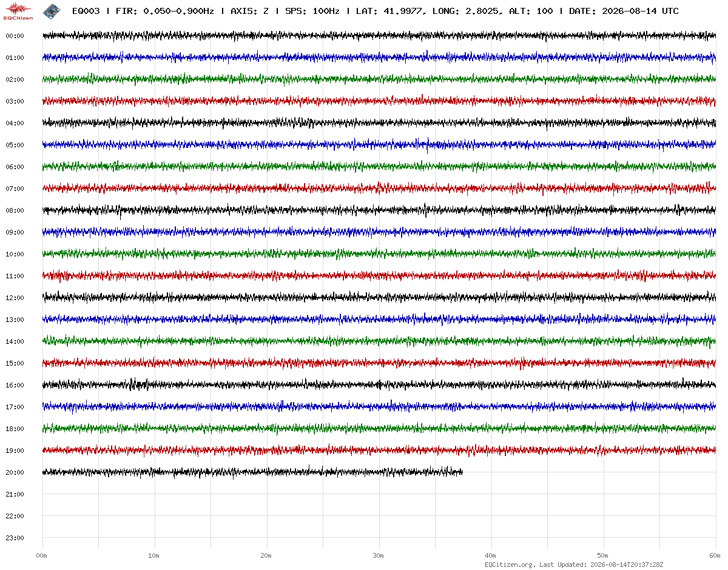Select the 02:00 hour label
This screenshot has width=728, height=570.
tap(15, 79)
